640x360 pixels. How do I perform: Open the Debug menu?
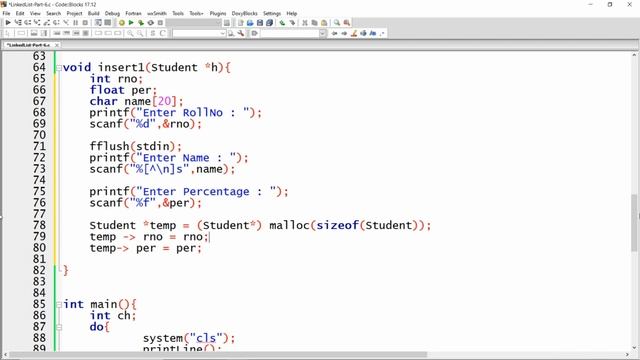pyautogui.click(x=112, y=13)
